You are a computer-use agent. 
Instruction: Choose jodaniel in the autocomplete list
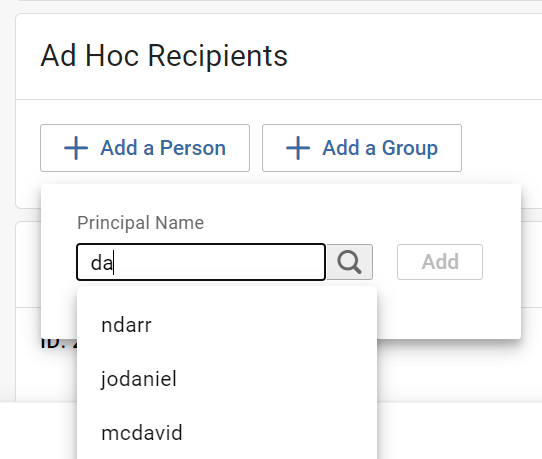pos(227,379)
